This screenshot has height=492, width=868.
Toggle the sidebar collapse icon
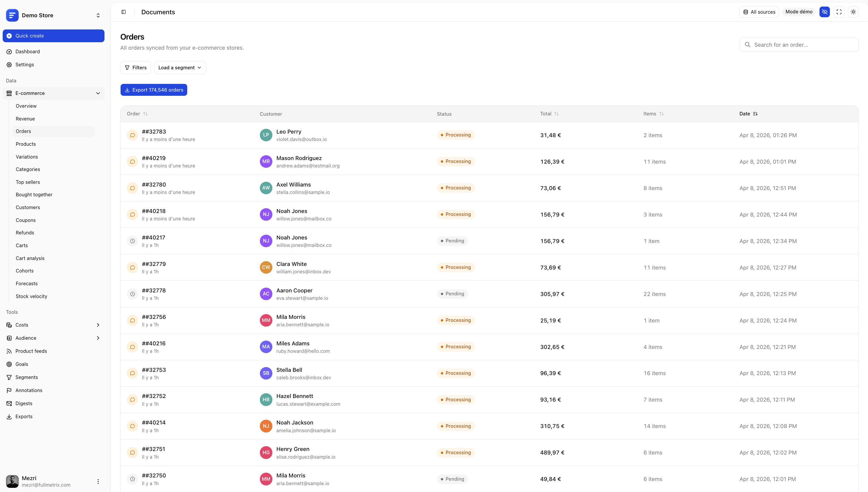(x=123, y=12)
